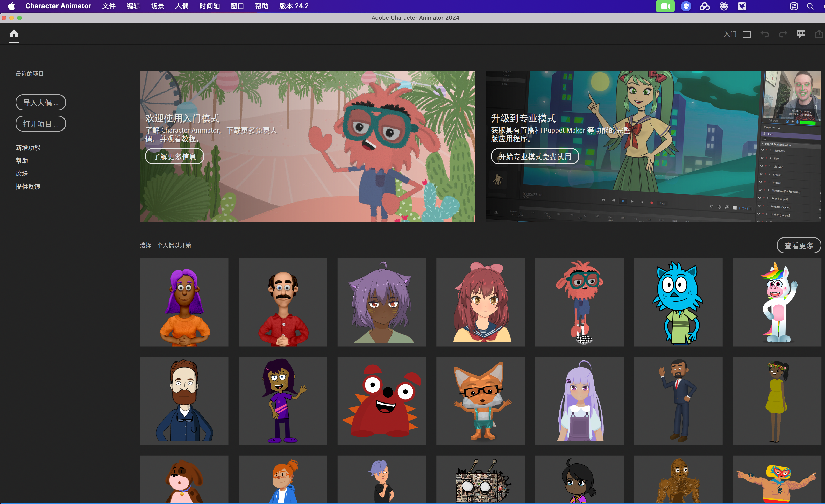This screenshot has width=825, height=504.
Task: Open Spotlight search magnifier icon
Action: 810,6
